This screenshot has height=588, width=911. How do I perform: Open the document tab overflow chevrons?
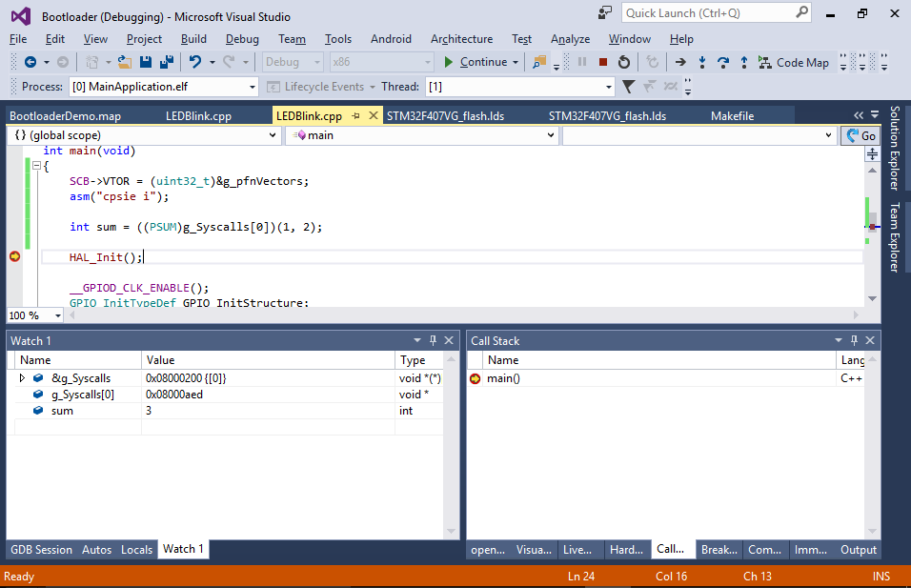[859, 115]
